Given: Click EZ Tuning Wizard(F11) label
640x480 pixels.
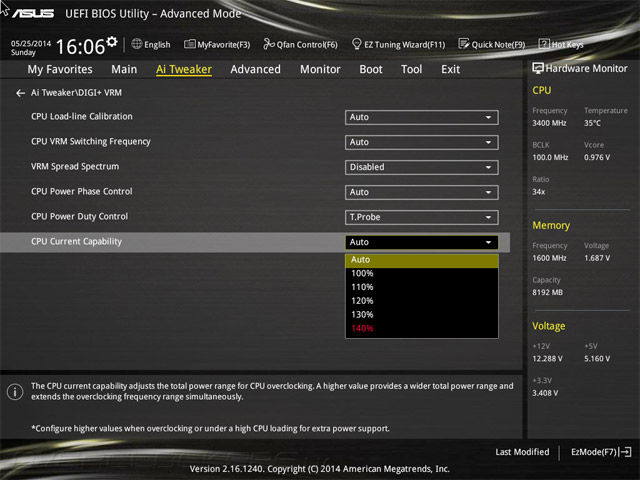Looking at the screenshot, I should click(404, 44).
